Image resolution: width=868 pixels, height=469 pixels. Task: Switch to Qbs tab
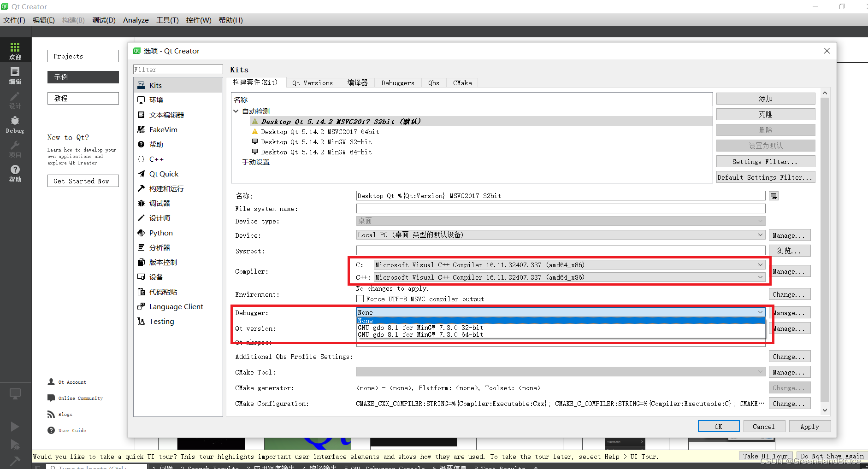[x=434, y=83]
